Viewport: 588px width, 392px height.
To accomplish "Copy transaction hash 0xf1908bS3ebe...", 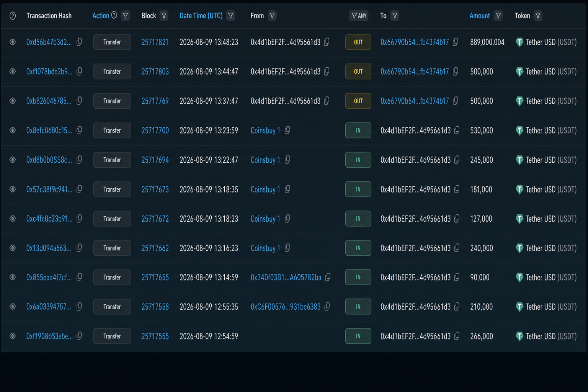I will pos(79,336).
